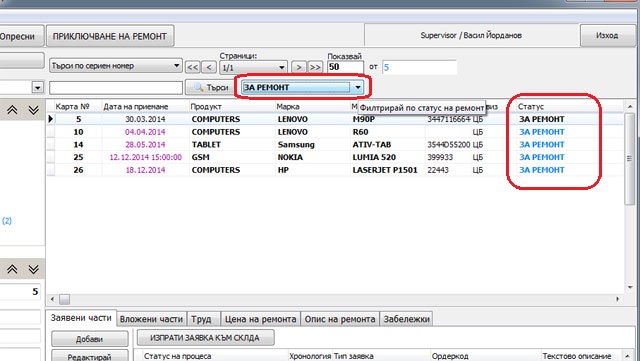
Task: Go to first page with << button
Action: (193, 67)
